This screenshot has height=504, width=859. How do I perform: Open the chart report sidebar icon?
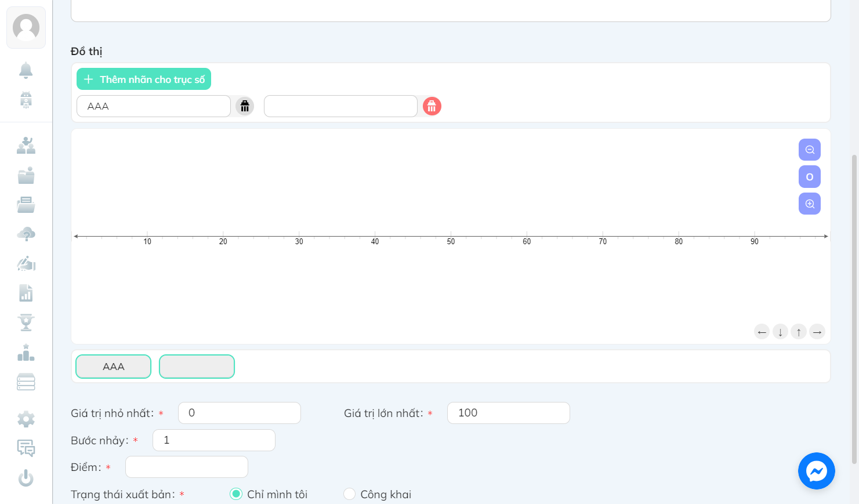click(26, 293)
